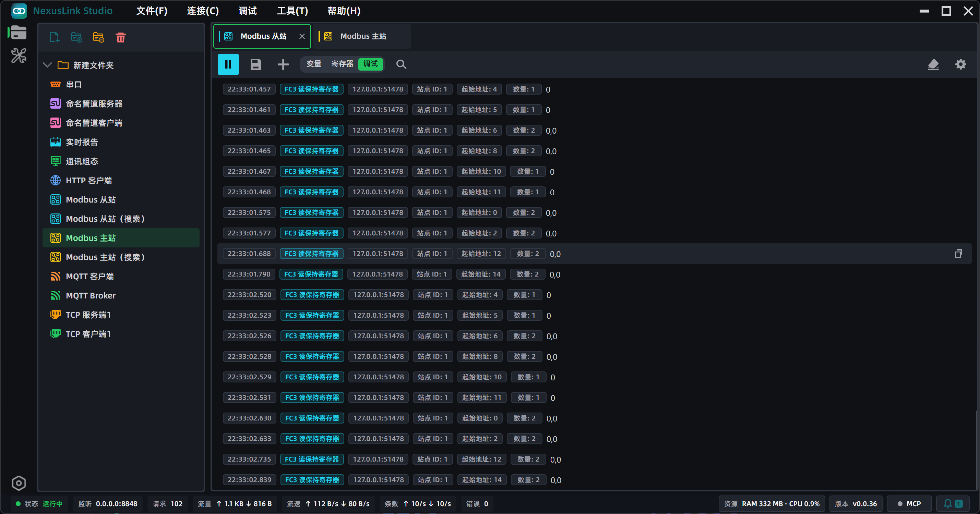
Task: Clear the log with eraser icon
Action: pos(933,64)
